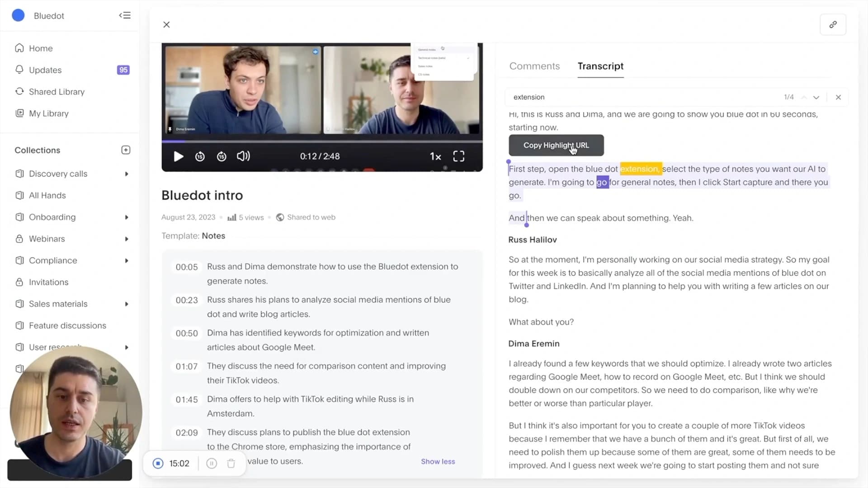Enter fullscreen video mode
868x488 pixels.
459,156
